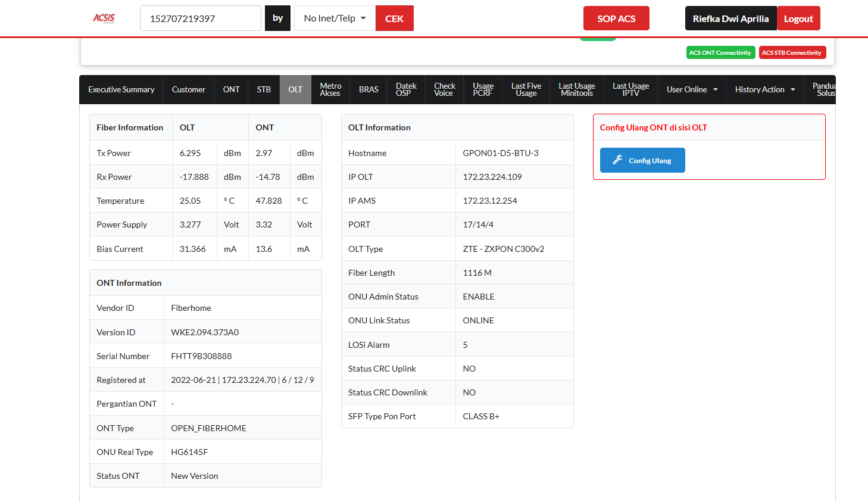
Task: Select ONT Tx Power value 2.97
Action: [264, 153]
